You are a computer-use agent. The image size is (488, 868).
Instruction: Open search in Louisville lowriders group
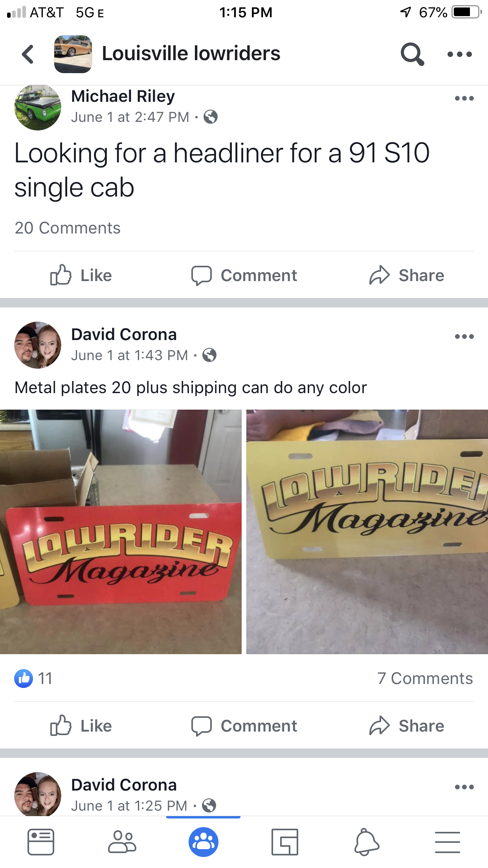tap(412, 54)
